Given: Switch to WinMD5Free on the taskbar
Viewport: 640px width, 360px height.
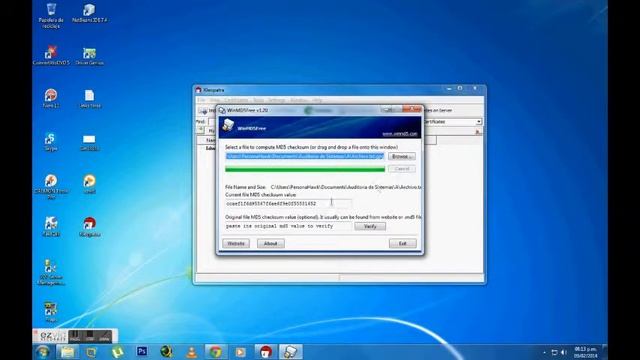Looking at the screenshot, I should tap(291, 352).
